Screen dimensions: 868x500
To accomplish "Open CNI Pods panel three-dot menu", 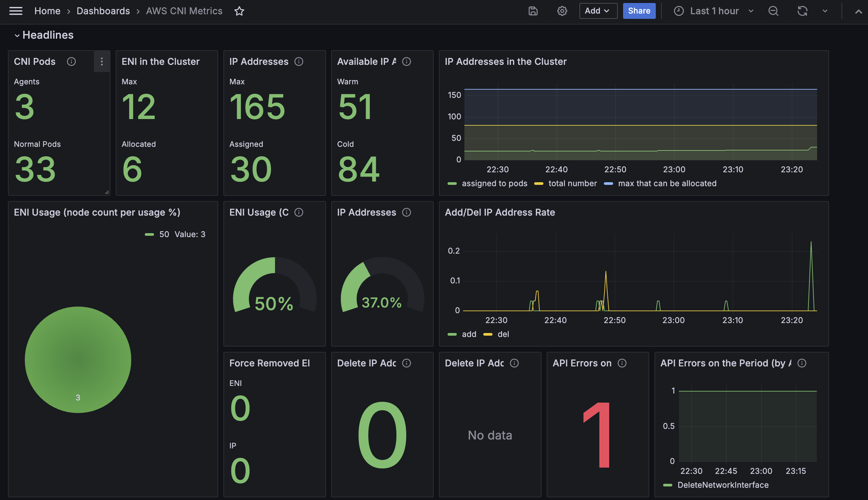I will click(x=101, y=62).
